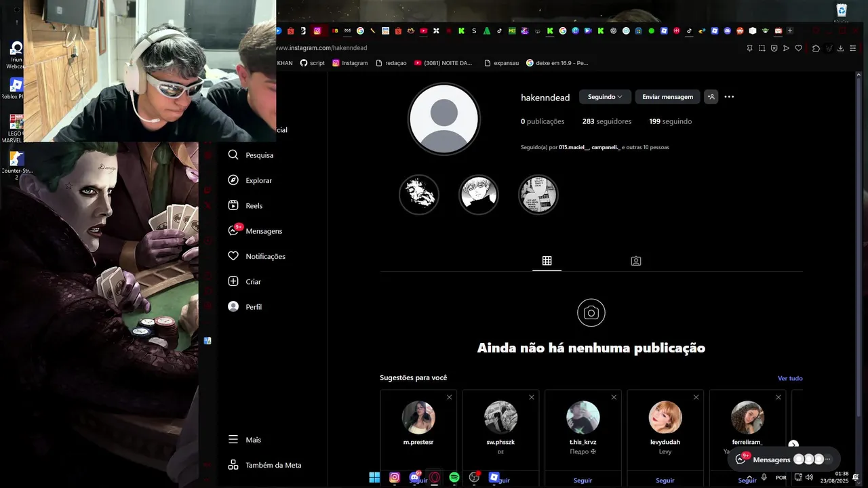Image resolution: width=868 pixels, height=488 pixels.
Task: Dismiss m.prestesr suggestion card
Action: point(449,397)
